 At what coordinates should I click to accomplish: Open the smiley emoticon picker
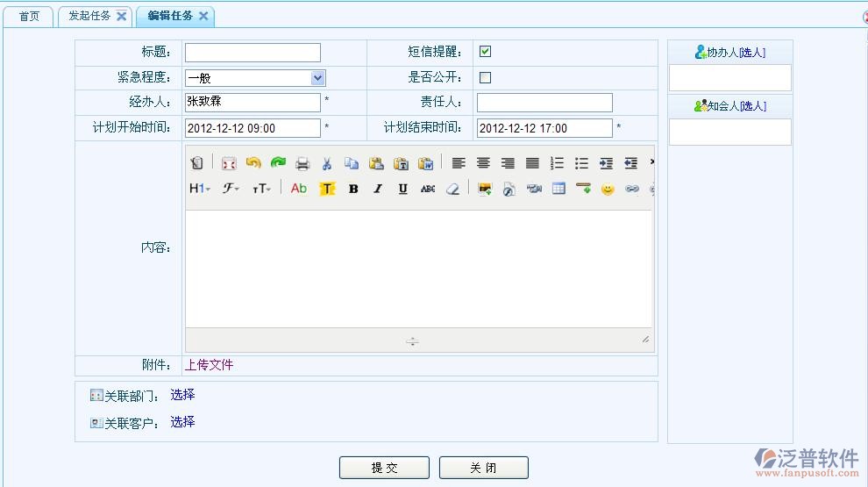pos(608,189)
